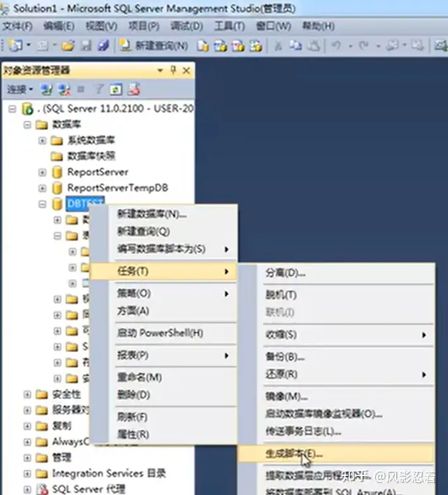
Task: Expand the 管理 folder
Action: 27,458
